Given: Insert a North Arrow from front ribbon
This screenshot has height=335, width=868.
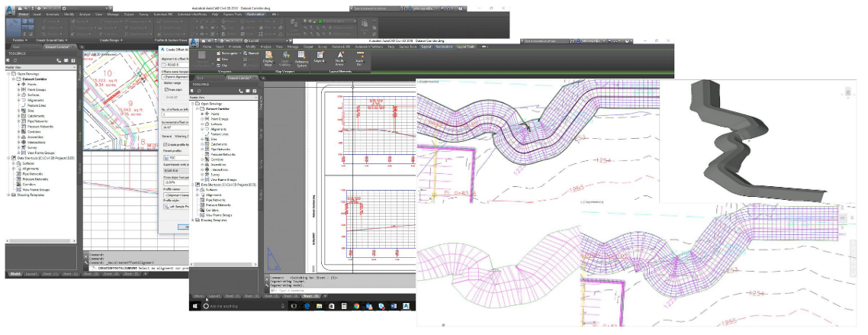Looking at the screenshot, I should click(x=340, y=58).
